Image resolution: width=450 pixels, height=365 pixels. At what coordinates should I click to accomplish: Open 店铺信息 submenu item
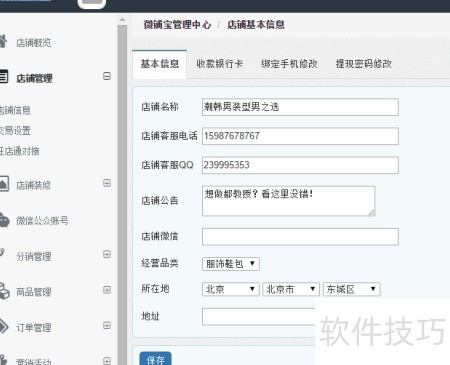(x=15, y=110)
